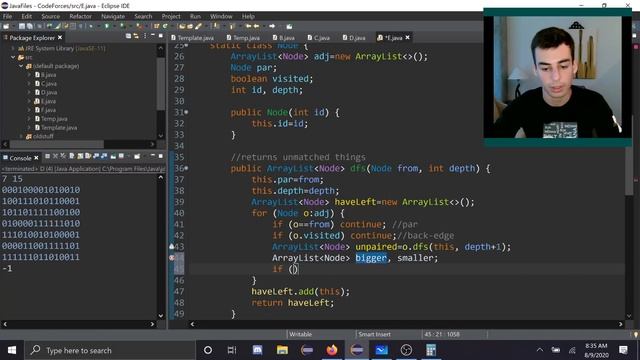Click the warning marker on line 43
The height and width of the screenshot is (360, 640).
coord(172,247)
